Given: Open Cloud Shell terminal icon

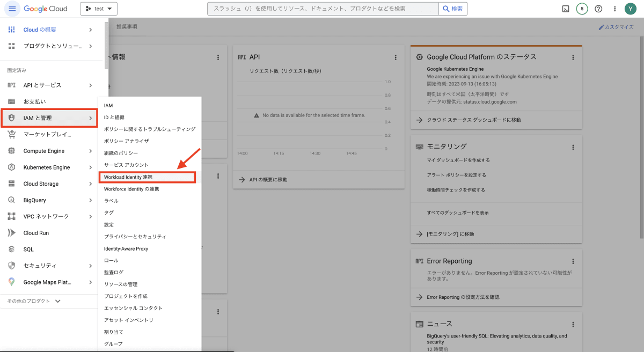Looking at the screenshot, I should point(565,9).
